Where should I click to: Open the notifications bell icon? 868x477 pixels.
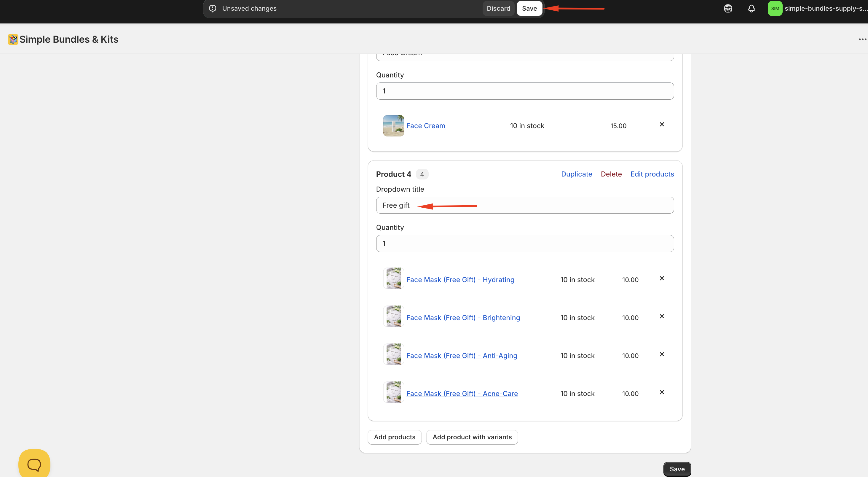point(751,8)
